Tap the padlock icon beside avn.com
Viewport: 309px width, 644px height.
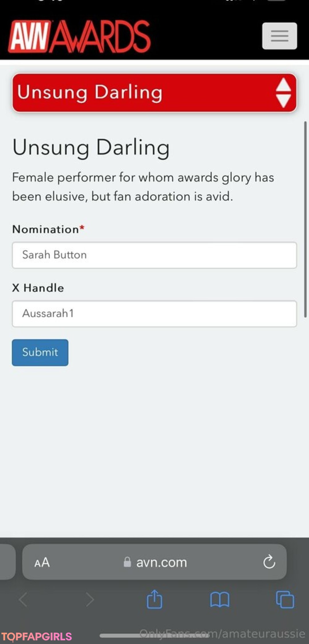tap(127, 562)
